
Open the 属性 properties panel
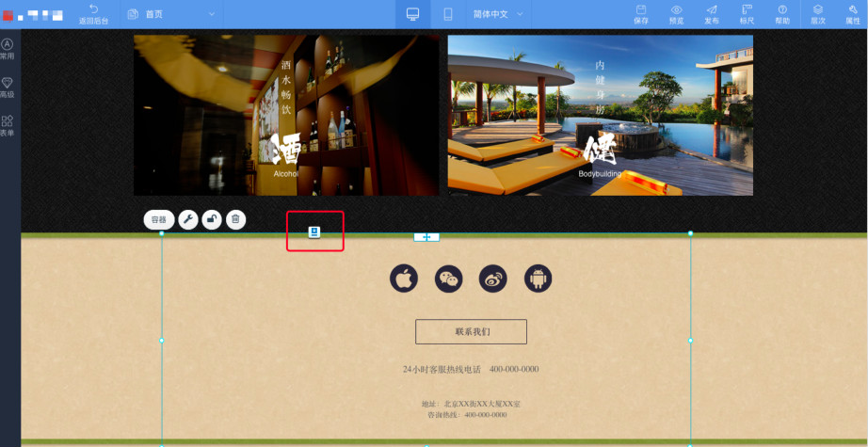[852, 14]
